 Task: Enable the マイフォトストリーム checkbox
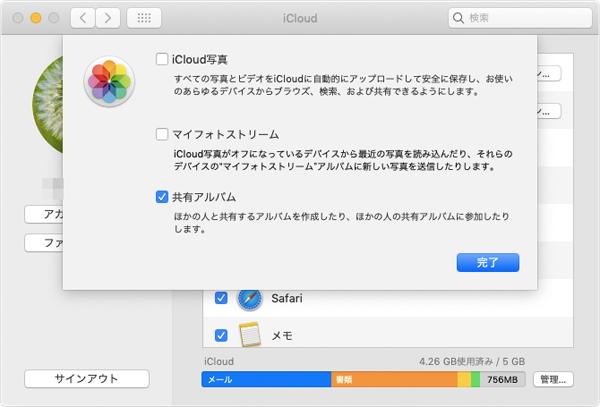[x=162, y=134]
